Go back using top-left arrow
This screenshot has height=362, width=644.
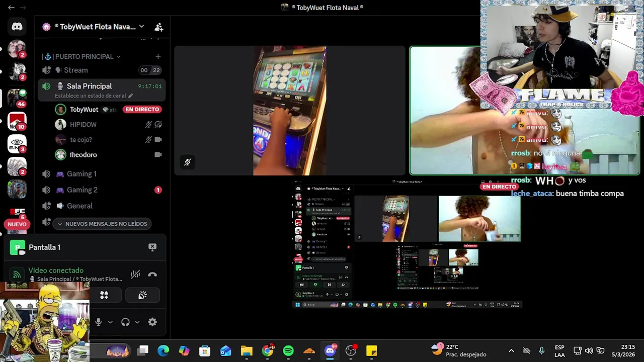pos(11,8)
